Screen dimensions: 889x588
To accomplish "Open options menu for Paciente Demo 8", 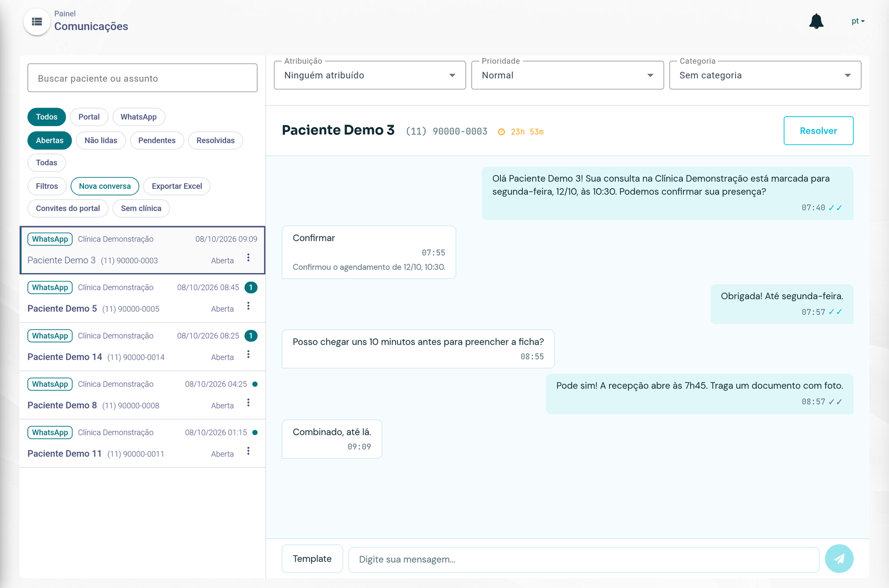I will [x=248, y=403].
